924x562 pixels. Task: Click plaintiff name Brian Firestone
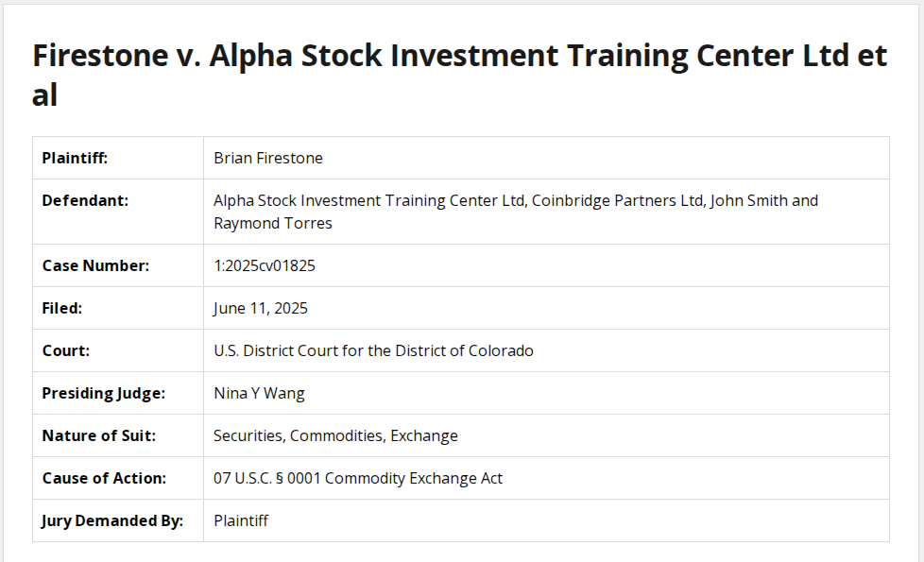tap(268, 158)
